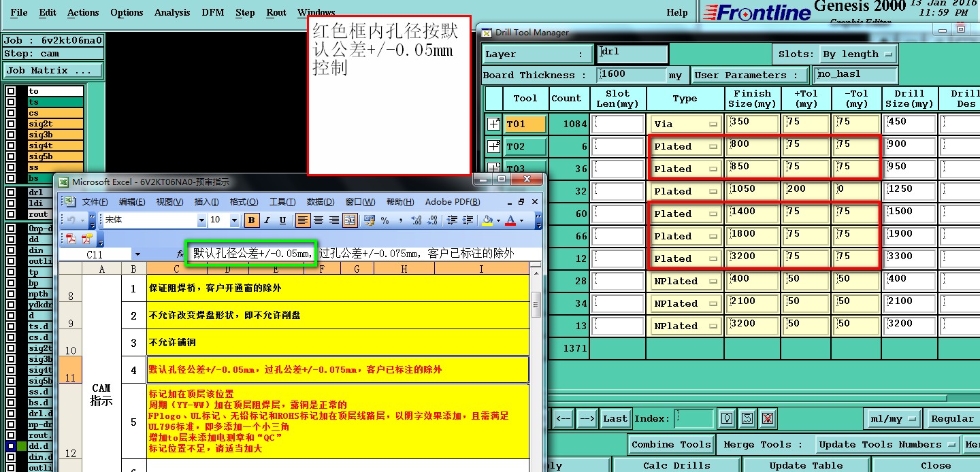Screen dimensions: 980x472
Task: Toggle the checkbox for layer to
Action: click(x=11, y=91)
